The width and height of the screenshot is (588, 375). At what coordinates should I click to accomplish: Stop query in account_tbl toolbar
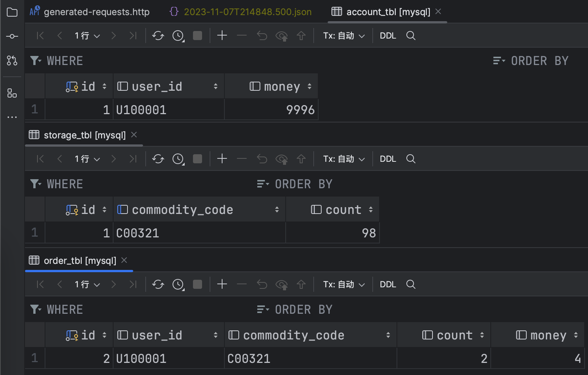click(198, 36)
